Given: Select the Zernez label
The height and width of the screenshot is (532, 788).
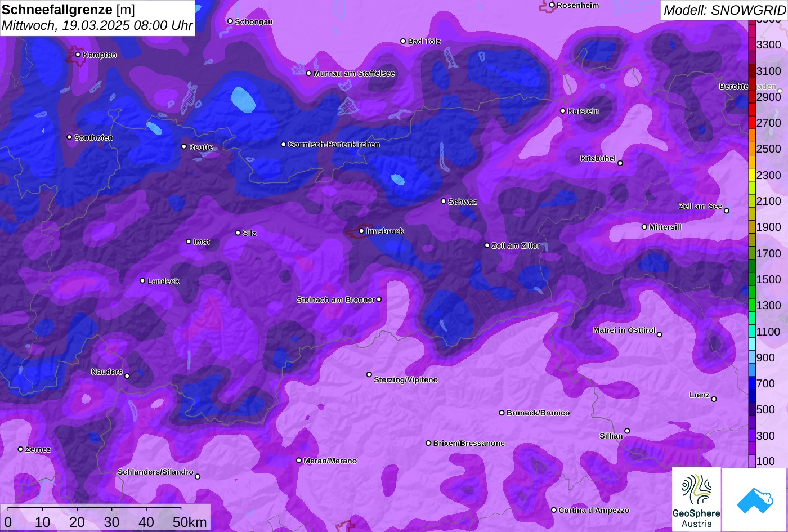Looking at the screenshot, I should (38, 449).
